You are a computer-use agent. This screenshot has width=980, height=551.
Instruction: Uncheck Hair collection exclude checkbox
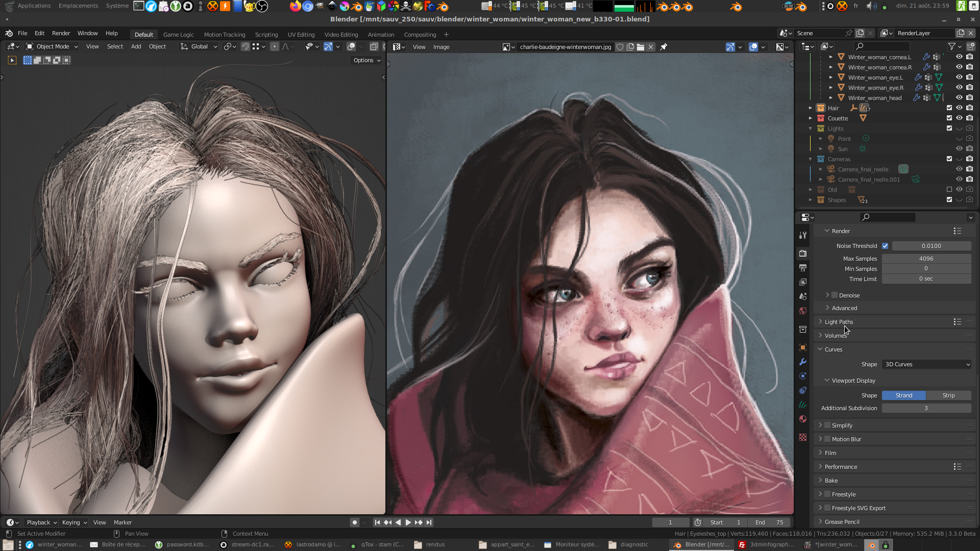[949, 108]
